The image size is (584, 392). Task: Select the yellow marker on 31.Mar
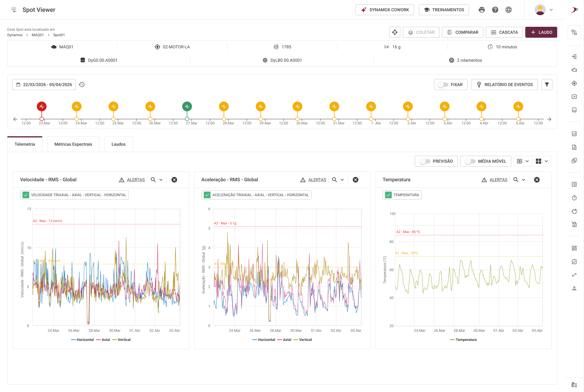pos(334,106)
